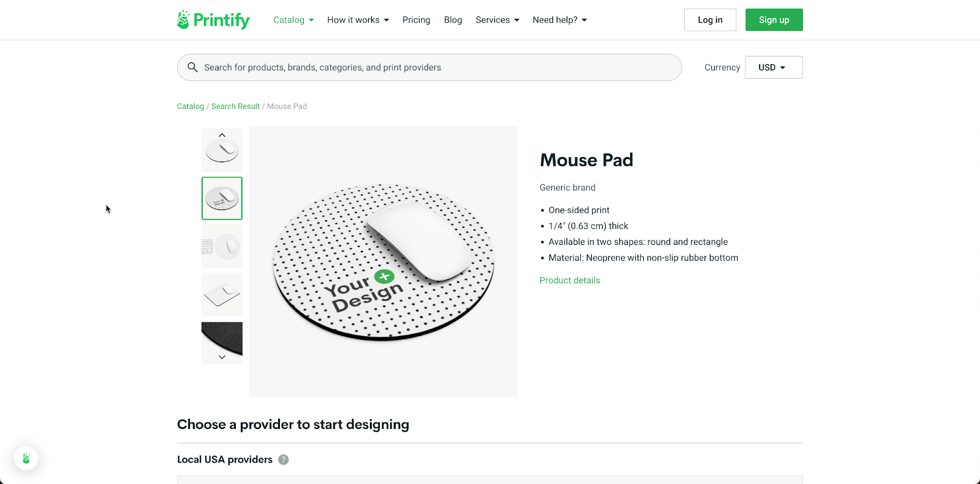Open the Pricing page
Image resolution: width=980 pixels, height=484 pixels.
[x=417, y=20]
